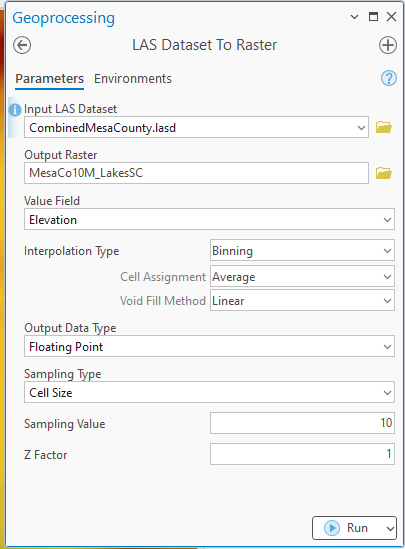405x549 pixels.
Task: Click the Sampling Value input field
Action: click(302, 423)
